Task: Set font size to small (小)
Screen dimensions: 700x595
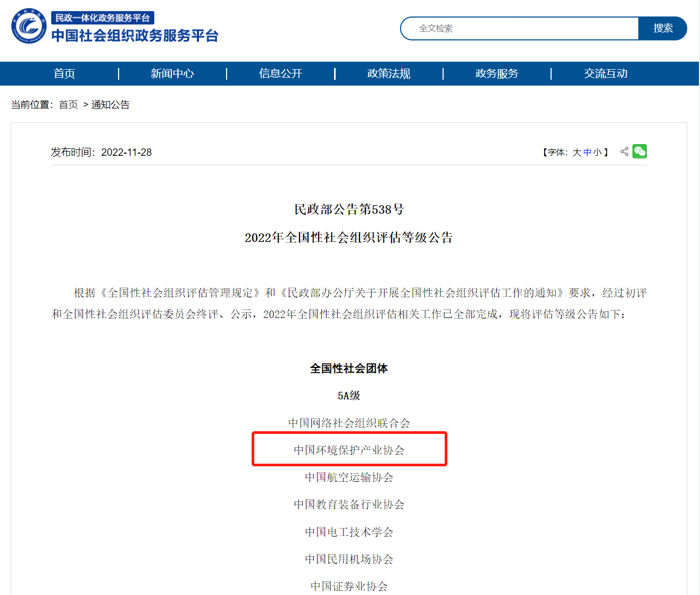Action: (597, 153)
